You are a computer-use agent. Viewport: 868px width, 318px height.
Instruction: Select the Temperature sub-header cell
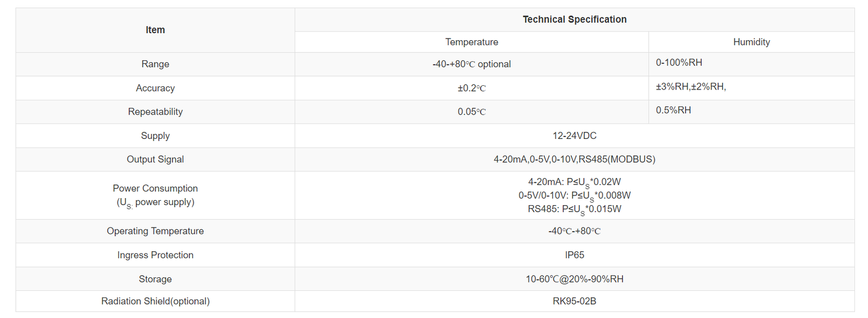[471, 42]
